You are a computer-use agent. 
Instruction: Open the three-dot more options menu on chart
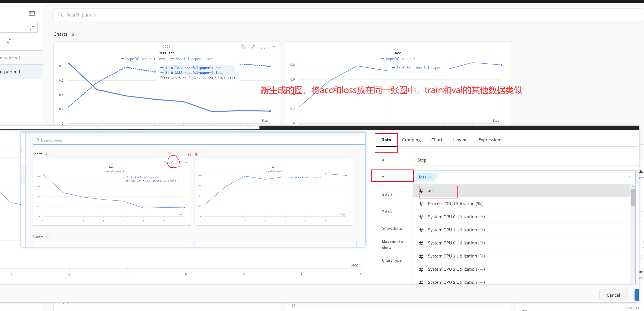click(x=273, y=47)
